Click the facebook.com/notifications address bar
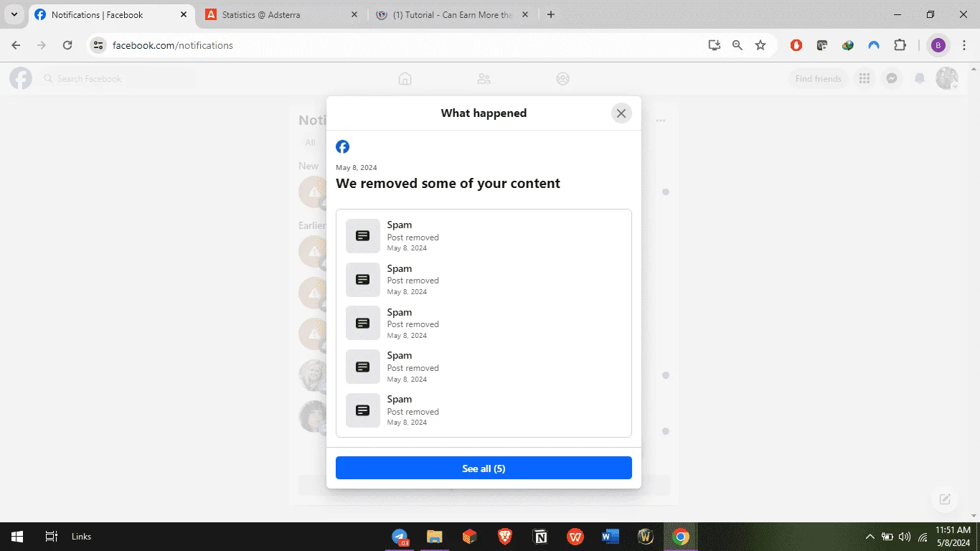 coord(173,45)
